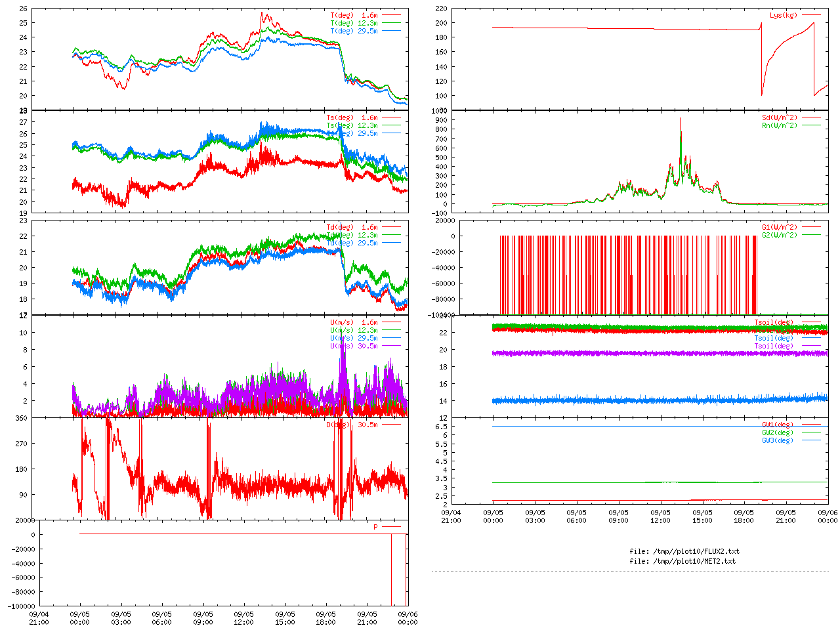Image resolution: width=840 pixels, height=630 pixels.
Task: Select the 'U(m/s) 1.6m' legend label
Action: pos(354,323)
